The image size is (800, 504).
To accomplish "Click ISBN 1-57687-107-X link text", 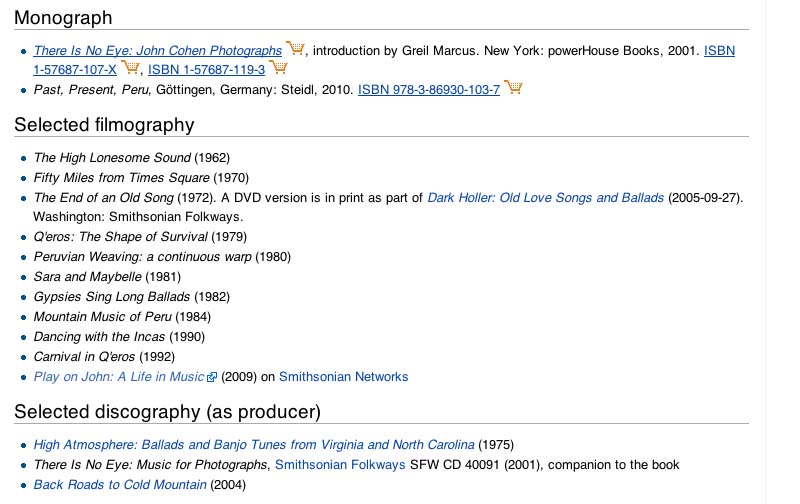I will point(75,69).
